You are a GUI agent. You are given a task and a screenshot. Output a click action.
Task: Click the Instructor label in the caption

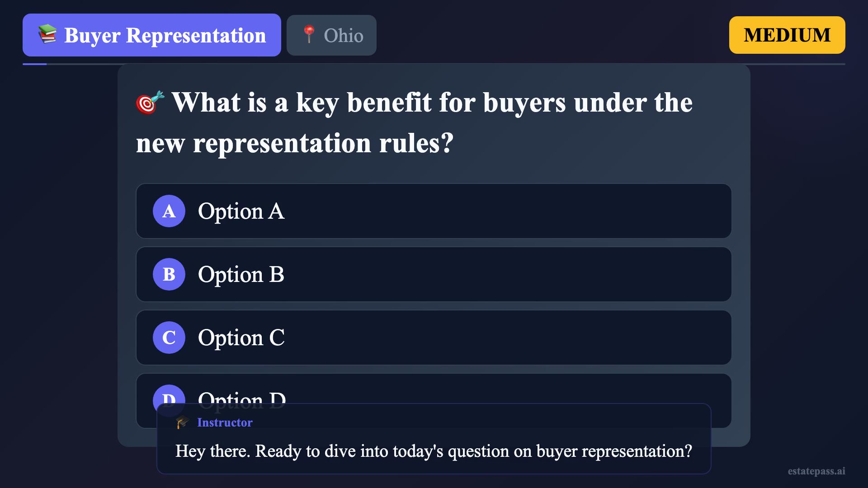coord(225,422)
